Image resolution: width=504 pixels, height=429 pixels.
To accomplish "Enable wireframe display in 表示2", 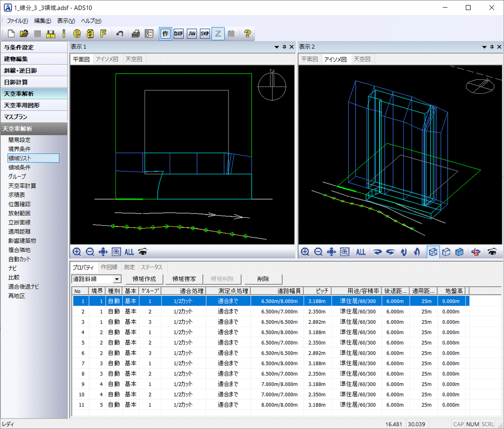I will tap(433, 252).
